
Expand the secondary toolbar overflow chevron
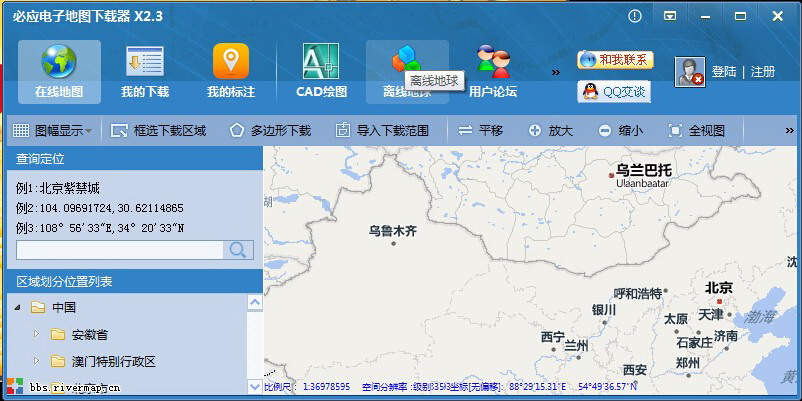pos(789,131)
